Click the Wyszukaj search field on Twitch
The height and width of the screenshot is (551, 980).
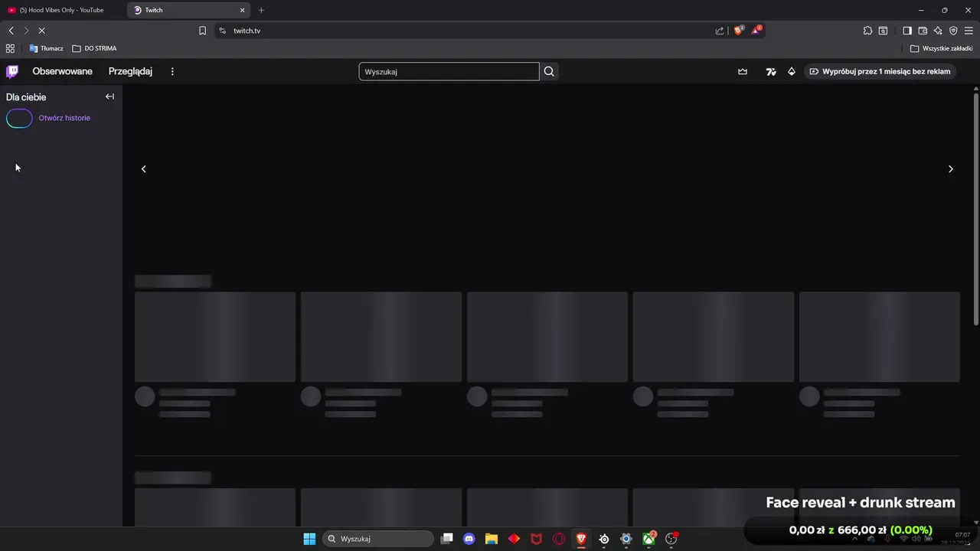pos(449,71)
